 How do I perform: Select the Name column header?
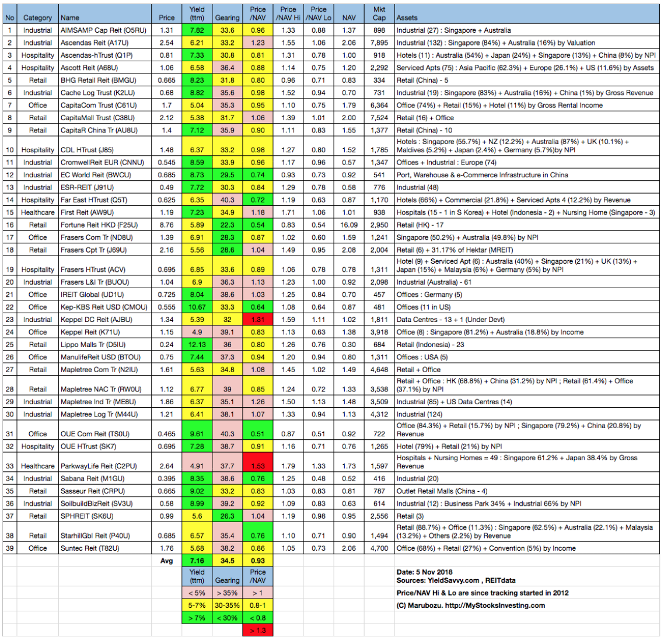point(105,14)
